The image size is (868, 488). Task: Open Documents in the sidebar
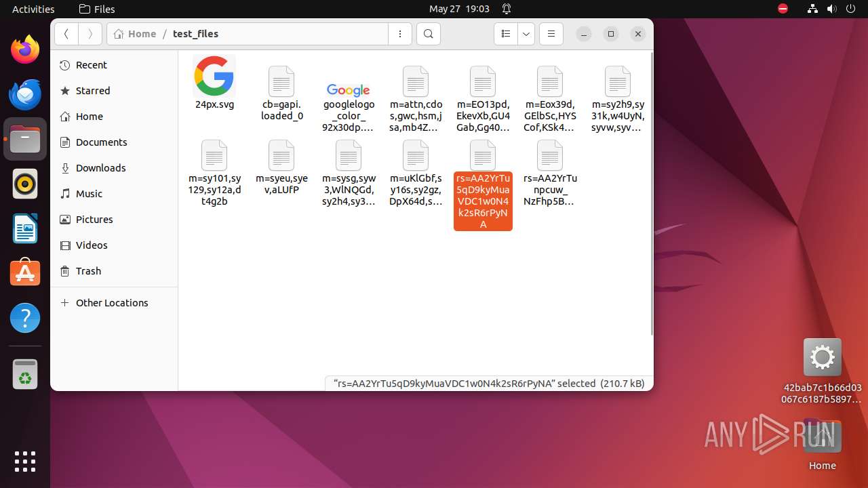point(114,142)
